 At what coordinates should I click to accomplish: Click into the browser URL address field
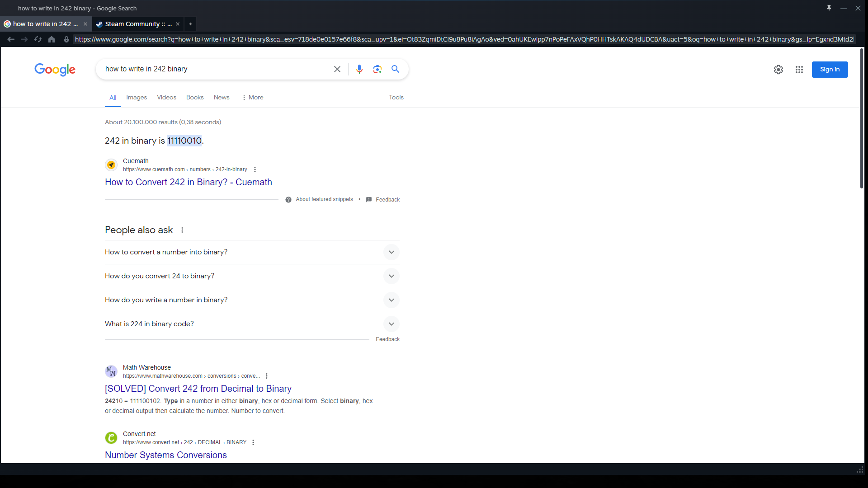click(x=463, y=40)
